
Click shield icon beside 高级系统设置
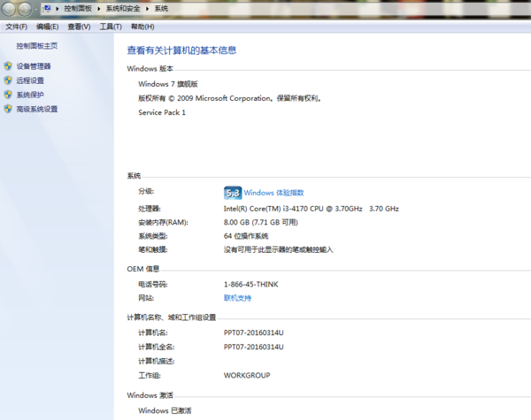coord(8,109)
